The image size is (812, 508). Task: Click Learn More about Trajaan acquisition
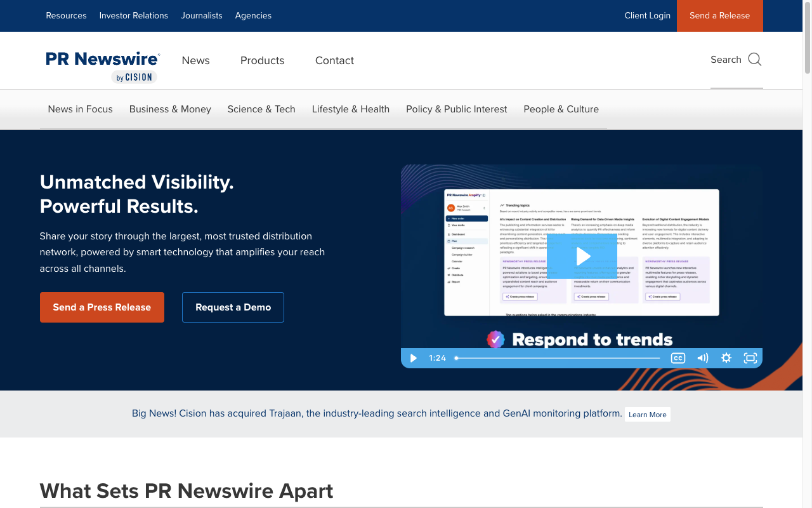648,415
